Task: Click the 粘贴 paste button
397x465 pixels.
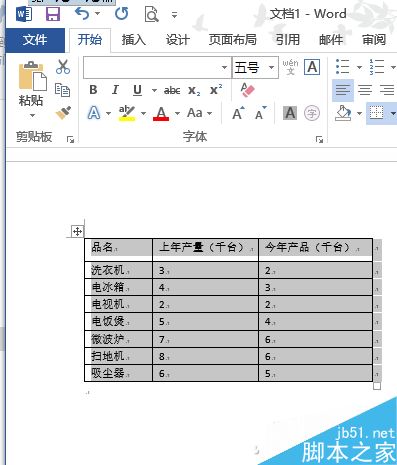Action: pos(32,84)
